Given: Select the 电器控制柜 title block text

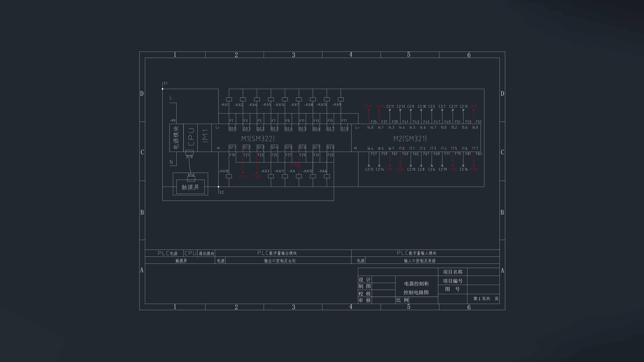Looking at the screenshot, I should tap(416, 284).
